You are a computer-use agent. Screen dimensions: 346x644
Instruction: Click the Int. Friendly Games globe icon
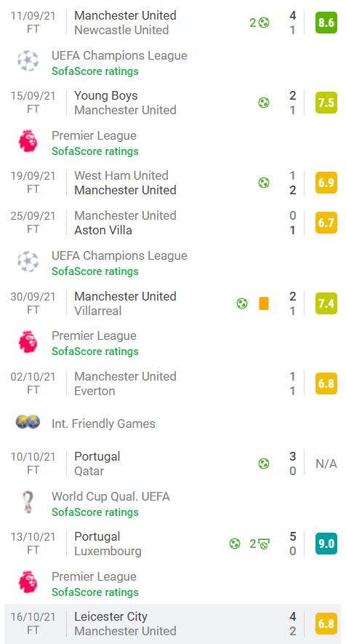(x=28, y=422)
